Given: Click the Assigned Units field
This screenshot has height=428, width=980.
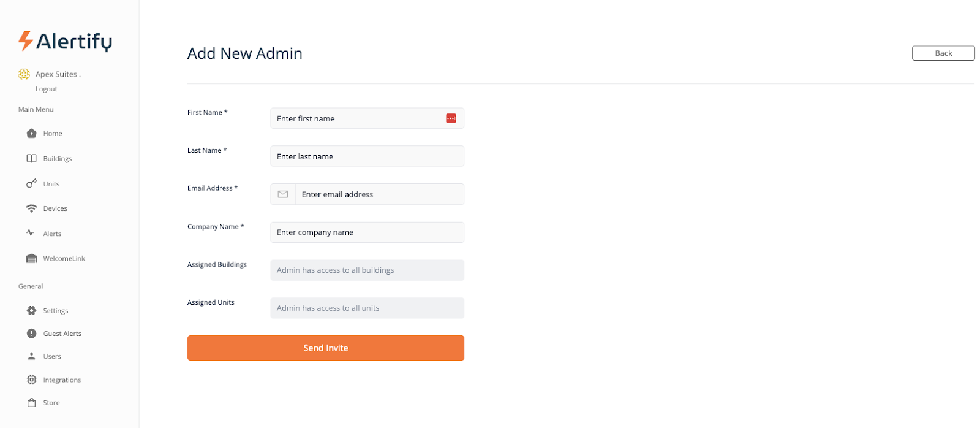Looking at the screenshot, I should click(367, 308).
